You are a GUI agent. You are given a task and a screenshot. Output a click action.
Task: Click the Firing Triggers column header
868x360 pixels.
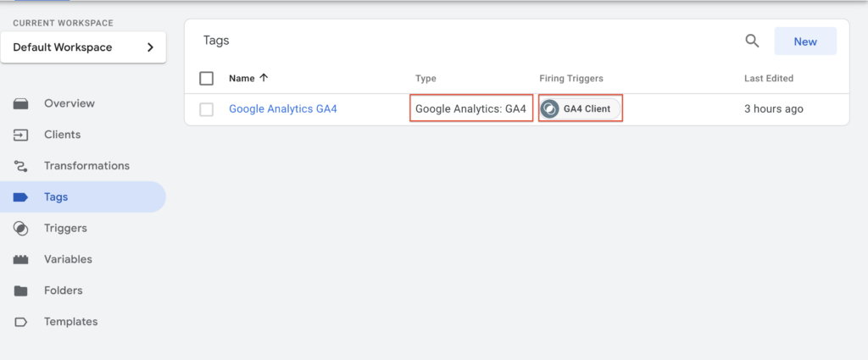tap(571, 79)
